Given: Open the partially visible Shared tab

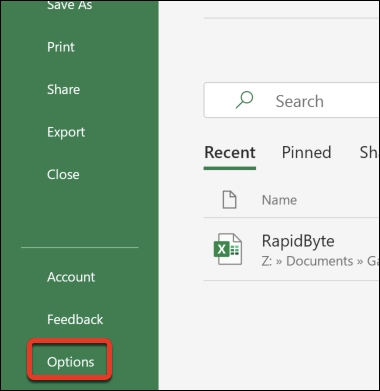Looking at the screenshot, I should click(x=369, y=152).
